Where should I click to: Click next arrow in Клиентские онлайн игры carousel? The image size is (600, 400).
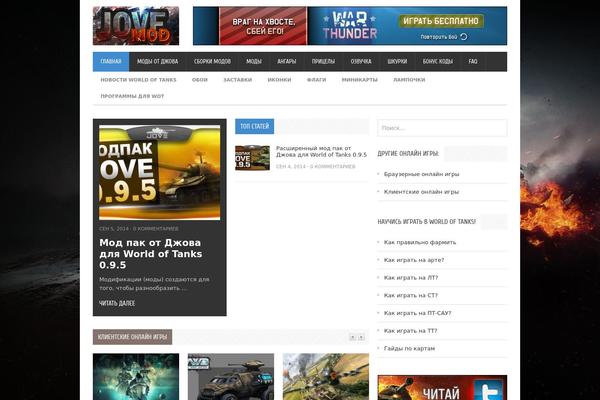coord(361,337)
